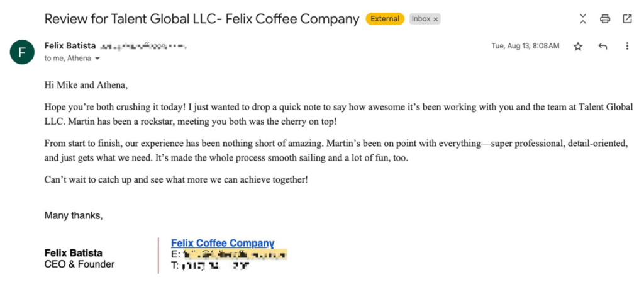Click the yellow External tag

[x=385, y=19]
